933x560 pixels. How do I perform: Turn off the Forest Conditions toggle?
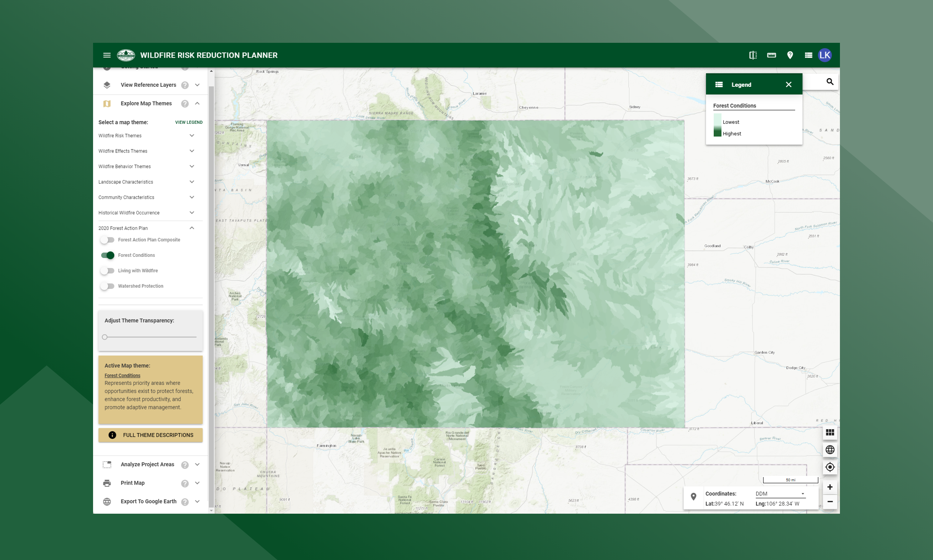[x=107, y=255]
